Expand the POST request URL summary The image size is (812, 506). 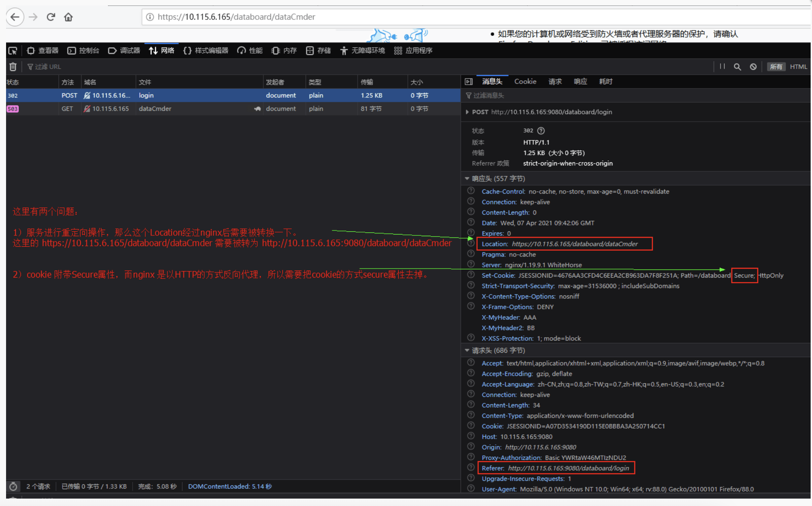coord(467,112)
